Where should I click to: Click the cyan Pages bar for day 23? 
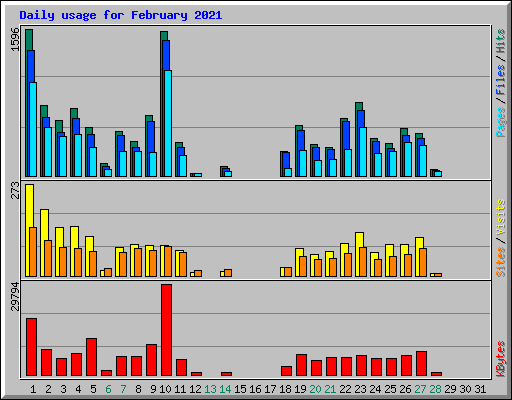coord(363,152)
